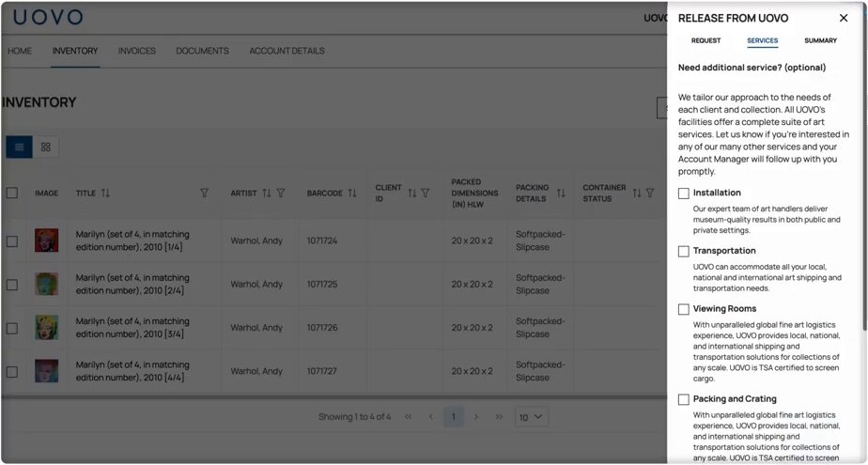868x465 pixels.
Task: Open the Home tab
Action: 20,51
